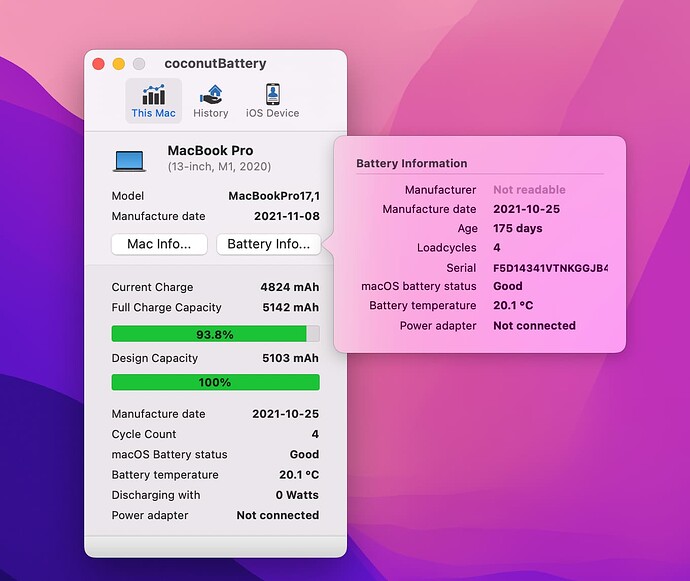Click the Discharging with 0 Watts value
Screen dimensions: 690x581
pos(297,495)
